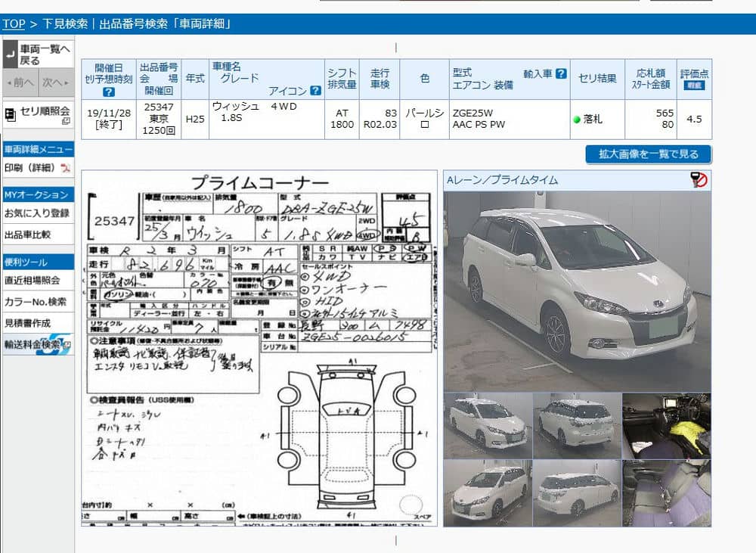Click the no-key icon in Aレーン header

pyautogui.click(x=699, y=180)
